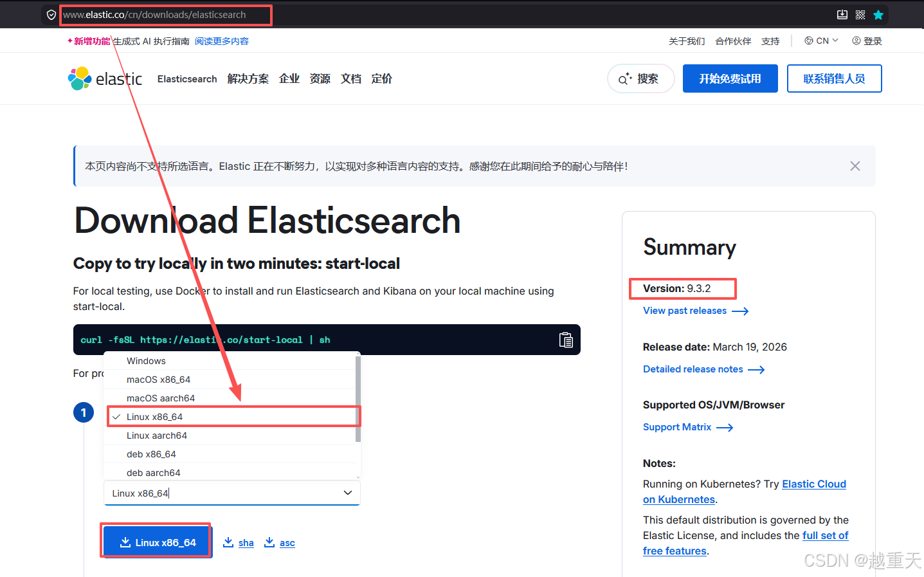924x577 pixels.
Task: Click the Download Elasticsearch heading
Action: pyautogui.click(x=267, y=221)
